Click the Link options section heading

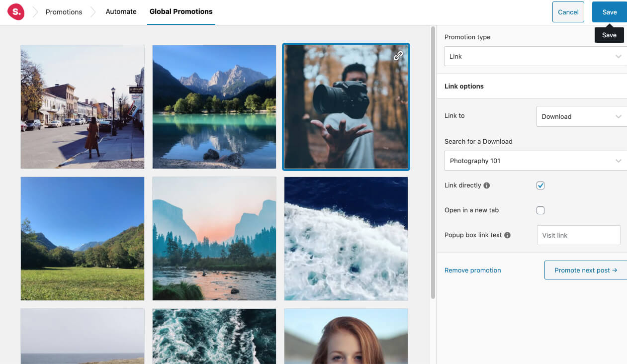coord(464,86)
